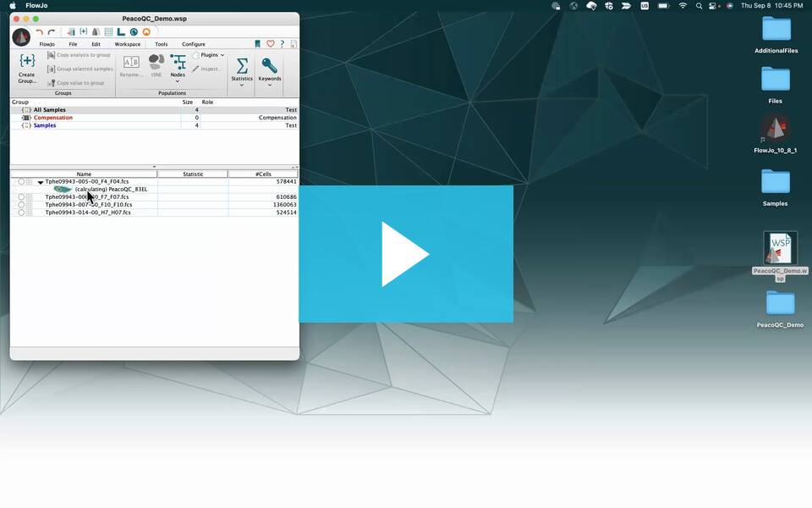812x508 pixels.
Task: Play the video with the large play button
Action: tap(406, 254)
